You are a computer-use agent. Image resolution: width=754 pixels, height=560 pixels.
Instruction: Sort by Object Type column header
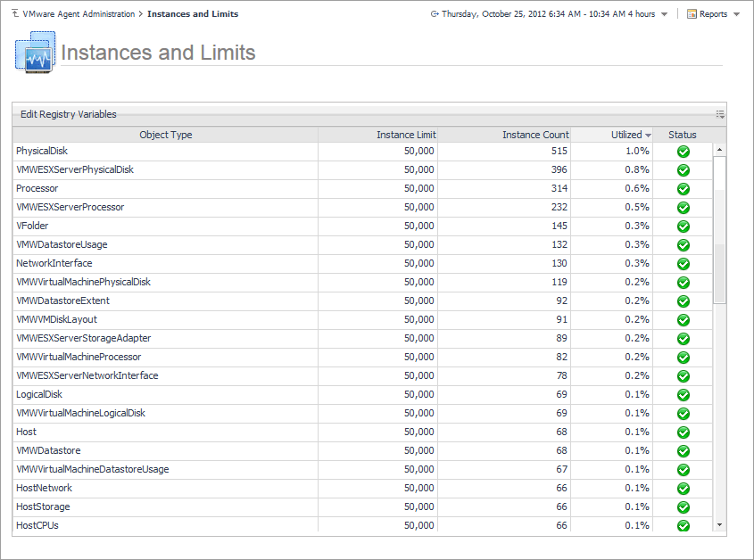(x=165, y=135)
